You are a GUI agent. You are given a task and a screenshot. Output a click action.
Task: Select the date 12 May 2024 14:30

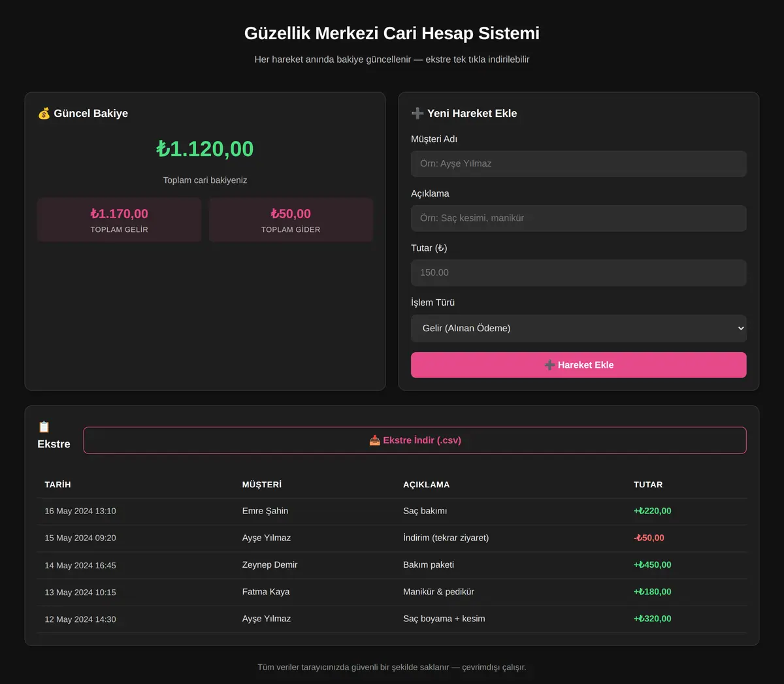coord(80,619)
